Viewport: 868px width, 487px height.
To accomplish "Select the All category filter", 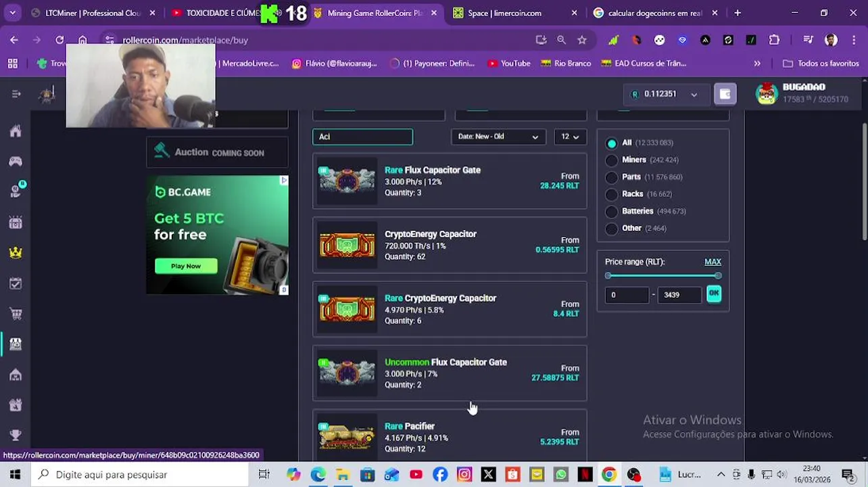I will click(612, 143).
